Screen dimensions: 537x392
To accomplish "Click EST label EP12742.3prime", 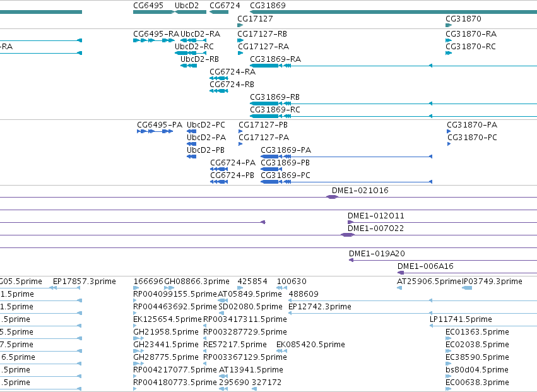I will coord(320,307).
